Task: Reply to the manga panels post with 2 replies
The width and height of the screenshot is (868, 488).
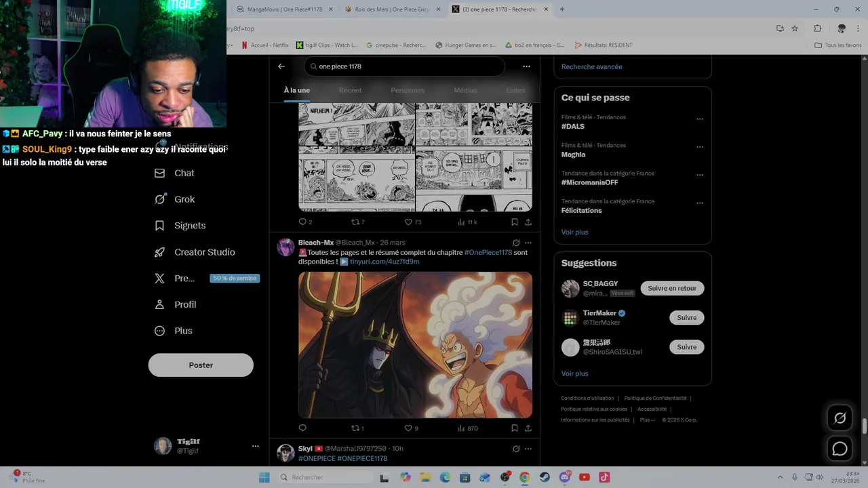Action: (305, 222)
